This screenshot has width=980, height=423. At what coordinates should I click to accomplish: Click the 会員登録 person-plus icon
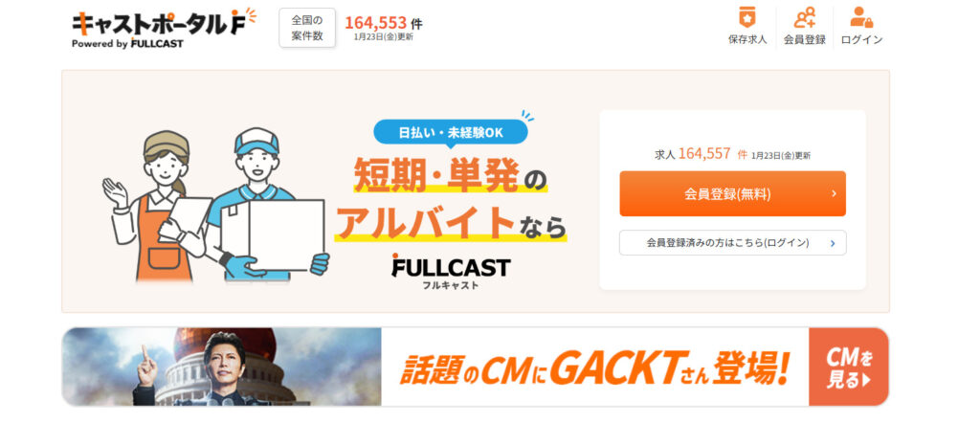coord(804,17)
